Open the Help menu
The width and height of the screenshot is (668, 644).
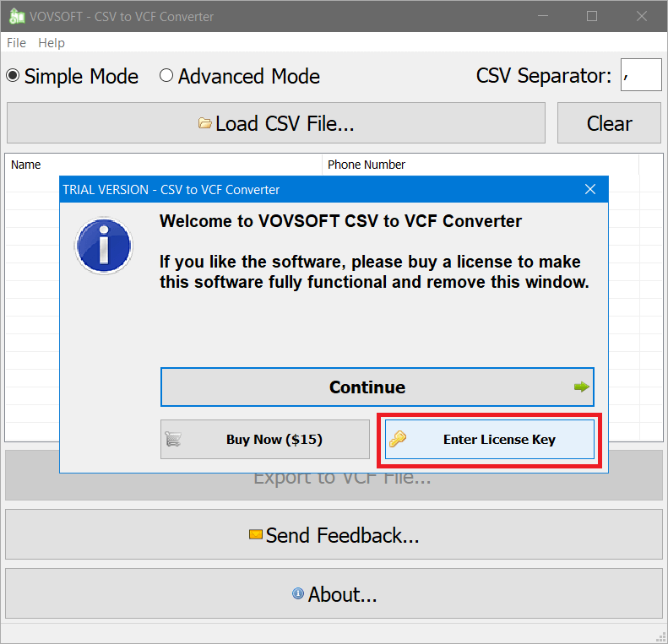click(x=52, y=43)
